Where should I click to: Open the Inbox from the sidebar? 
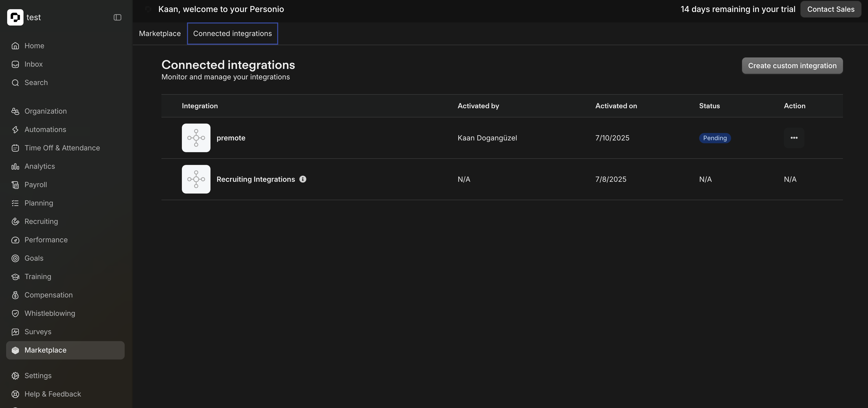click(x=33, y=64)
